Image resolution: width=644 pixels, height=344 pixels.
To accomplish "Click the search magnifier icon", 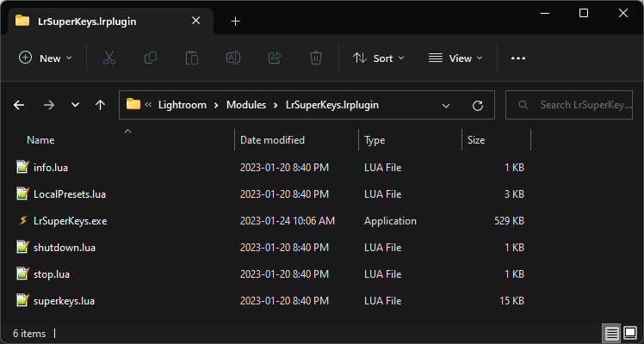I will pos(523,105).
